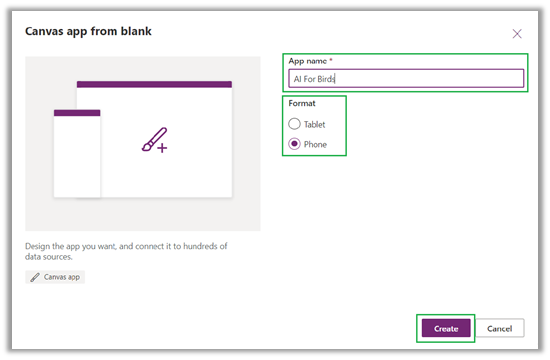
Task: Close the Canvas app from blank dialog
Action: pyautogui.click(x=517, y=34)
